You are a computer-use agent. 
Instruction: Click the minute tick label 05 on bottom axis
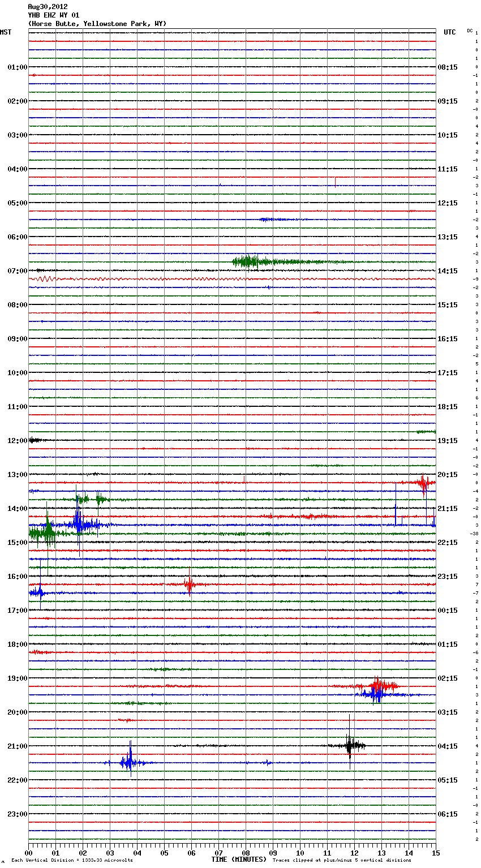pyautogui.click(x=164, y=853)
